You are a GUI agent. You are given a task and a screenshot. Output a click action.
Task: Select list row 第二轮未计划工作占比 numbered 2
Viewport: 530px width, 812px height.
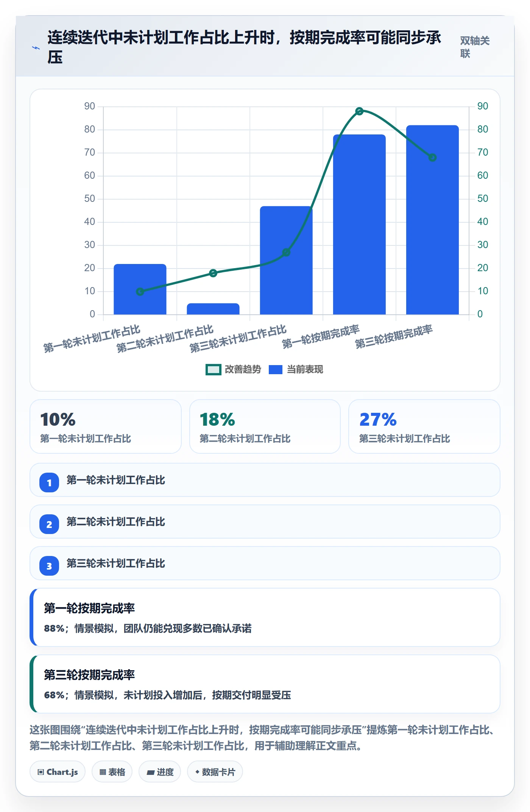click(265, 522)
